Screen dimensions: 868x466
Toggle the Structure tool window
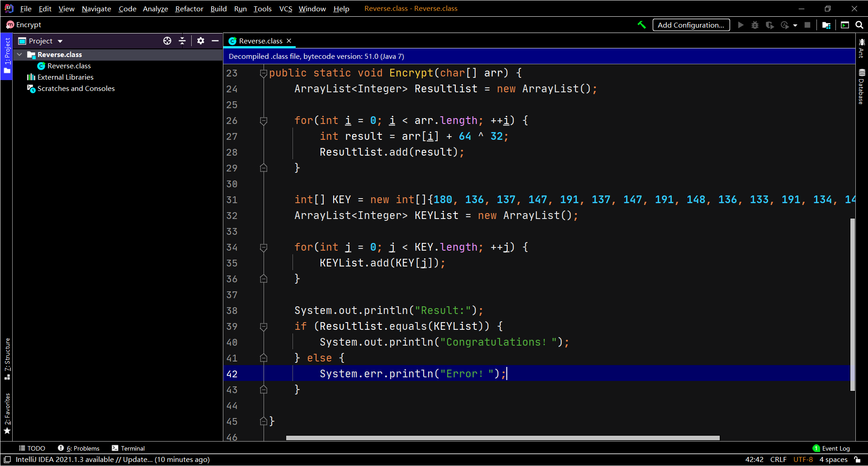pyautogui.click(x=7, y=358)
